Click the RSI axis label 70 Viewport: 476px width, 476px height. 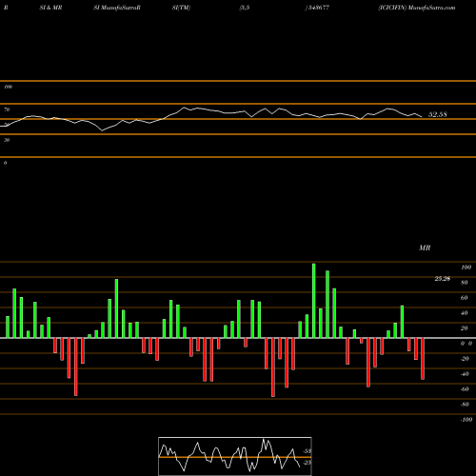point(7,109)
